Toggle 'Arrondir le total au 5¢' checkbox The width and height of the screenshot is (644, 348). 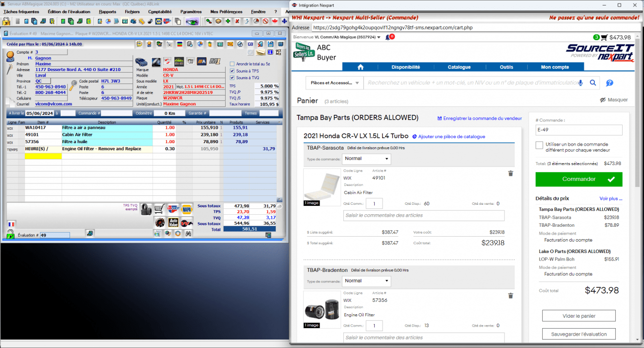coord(232,64)
